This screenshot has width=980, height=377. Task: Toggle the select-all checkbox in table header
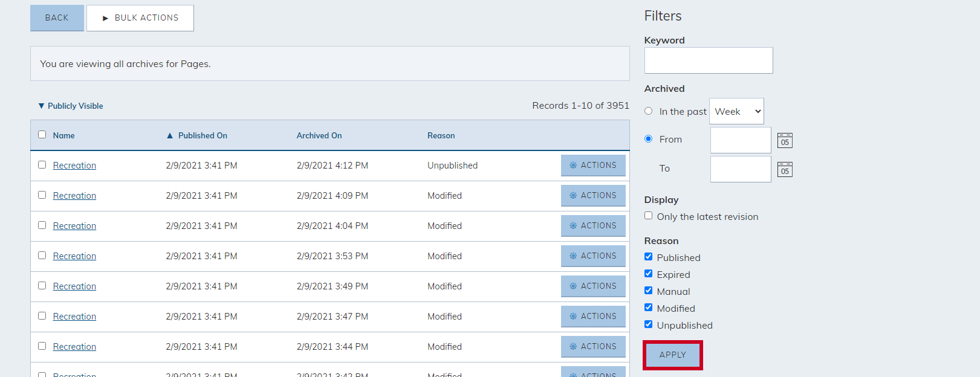coord(42,135)
